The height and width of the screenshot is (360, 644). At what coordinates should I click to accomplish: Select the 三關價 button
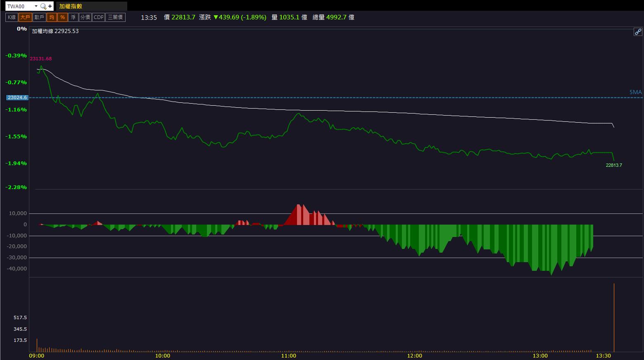pos(115,17)
